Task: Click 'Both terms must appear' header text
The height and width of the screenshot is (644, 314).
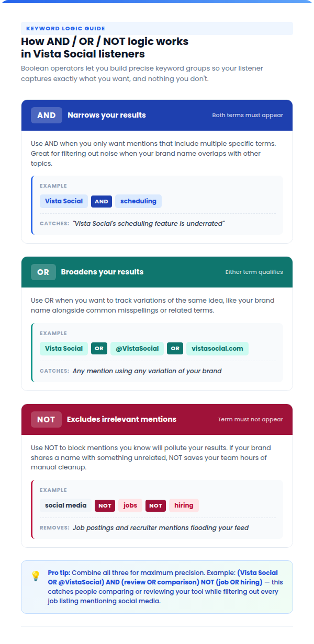Action: [x=248, y=115]
